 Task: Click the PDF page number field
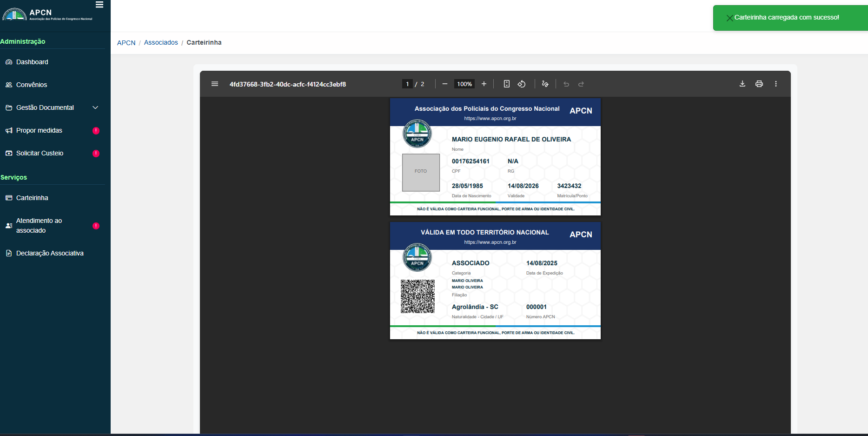(x=407, y=84)
